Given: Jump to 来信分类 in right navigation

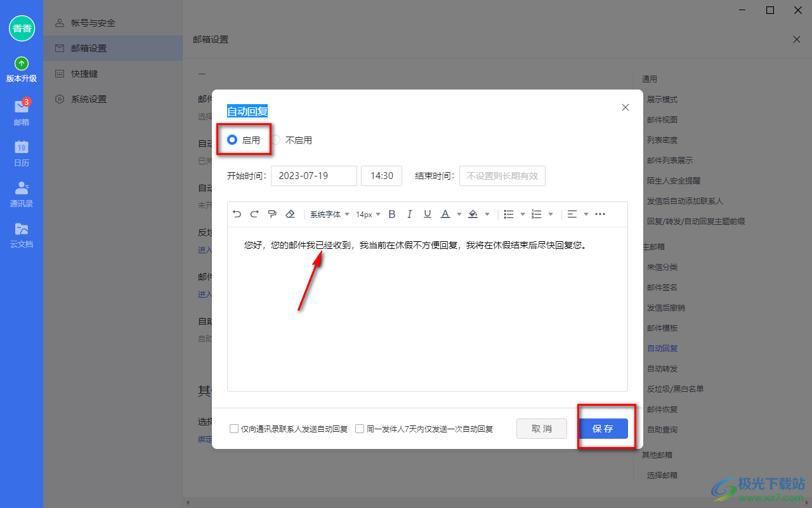Looking at the screenshot, I should click(x=662, y=267).
